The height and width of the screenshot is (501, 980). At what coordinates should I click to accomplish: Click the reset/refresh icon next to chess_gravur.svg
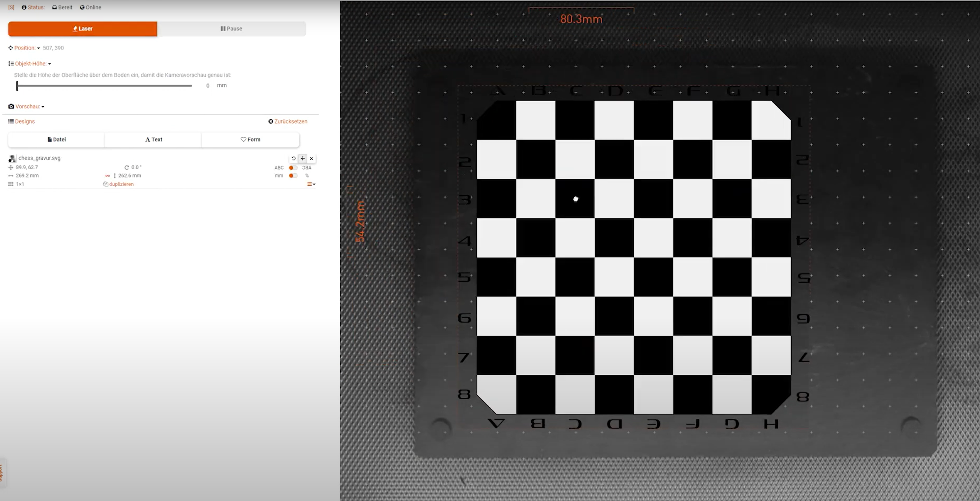(x=293, y=158)
